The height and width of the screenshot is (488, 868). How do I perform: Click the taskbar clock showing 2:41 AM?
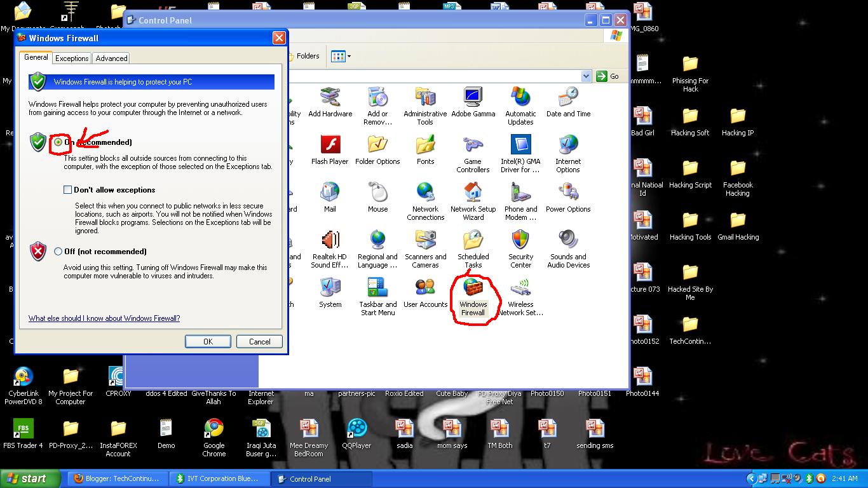pyautogui.click(x=844, y=479)
